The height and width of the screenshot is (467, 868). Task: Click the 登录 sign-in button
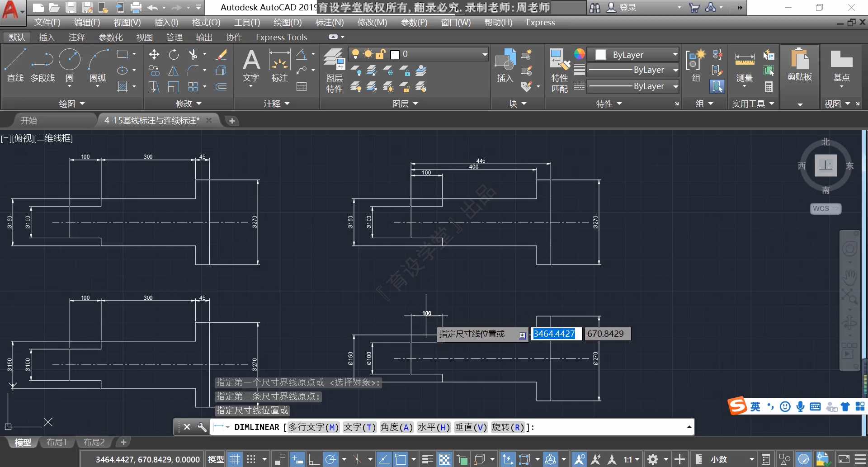point(622,7)
